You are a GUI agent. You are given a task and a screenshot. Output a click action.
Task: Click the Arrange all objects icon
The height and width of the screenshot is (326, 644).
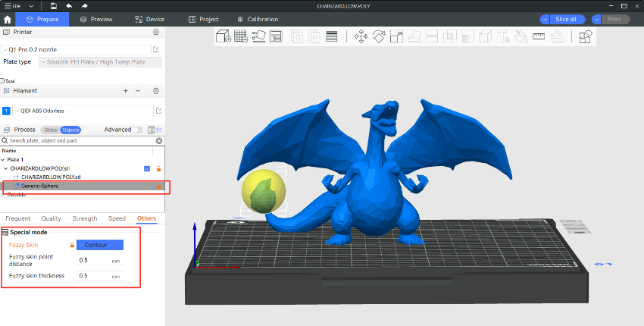click(x=276, y=36)
